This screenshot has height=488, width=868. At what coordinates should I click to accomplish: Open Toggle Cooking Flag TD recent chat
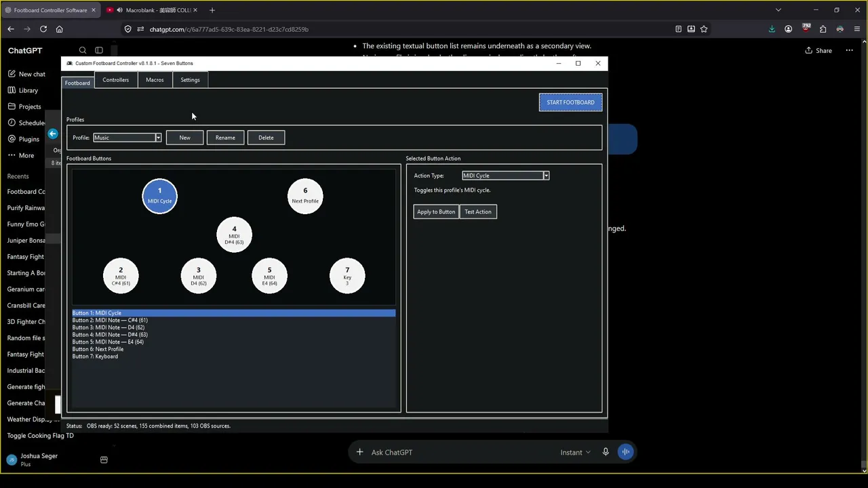(40, 436)
